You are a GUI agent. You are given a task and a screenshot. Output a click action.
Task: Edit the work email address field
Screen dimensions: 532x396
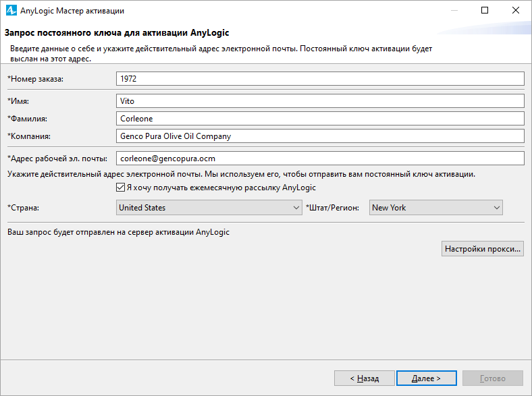pos(320,159)
